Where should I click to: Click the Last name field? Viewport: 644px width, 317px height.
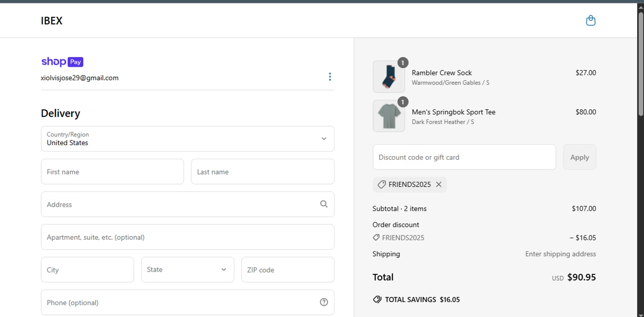pyautogui.click(x=263, y=172)
